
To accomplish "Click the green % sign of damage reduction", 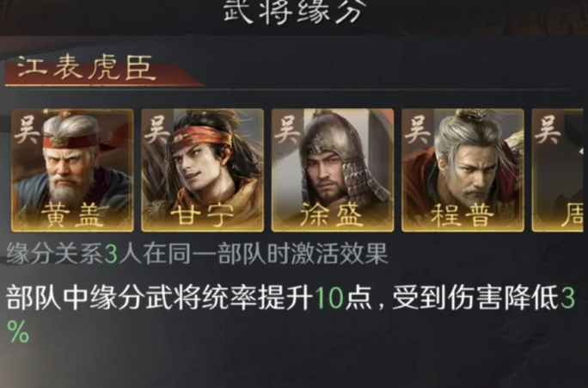I will [18, 331].
